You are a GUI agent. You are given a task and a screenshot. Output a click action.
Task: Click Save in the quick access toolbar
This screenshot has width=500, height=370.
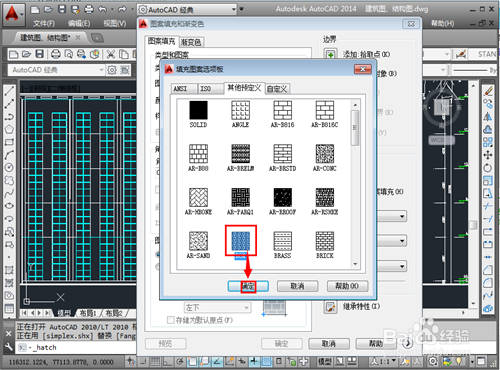[x=62, y=9]
